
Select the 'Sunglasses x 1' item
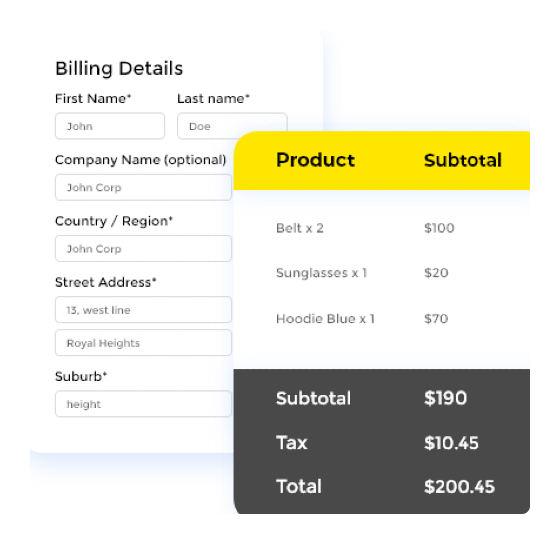(321, 273)
